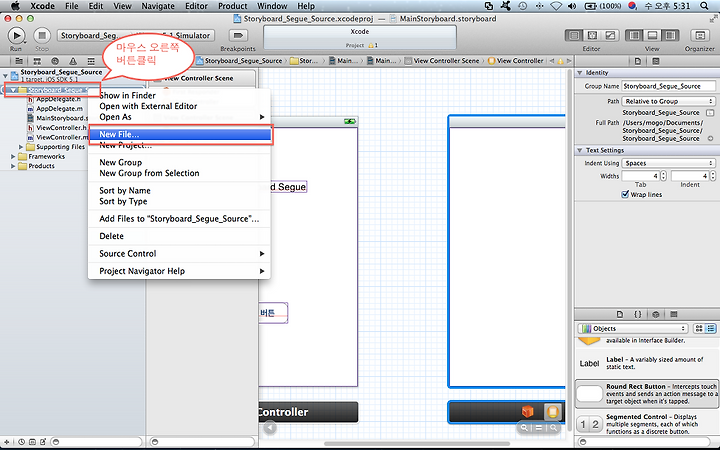Viewport: 720px width, 450px height.
Task: Show the Symbol navigator icon
Action: [37, 61]
